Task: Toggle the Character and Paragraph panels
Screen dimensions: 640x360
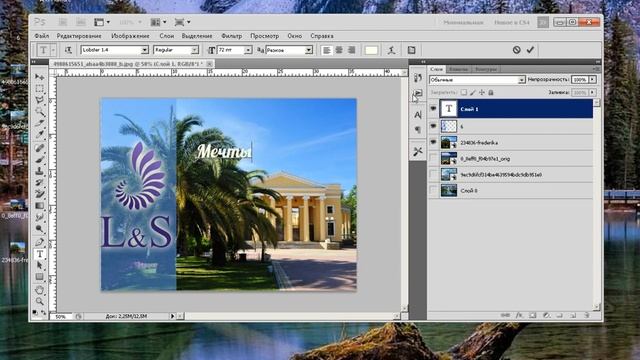Action: tap(411, 50)
